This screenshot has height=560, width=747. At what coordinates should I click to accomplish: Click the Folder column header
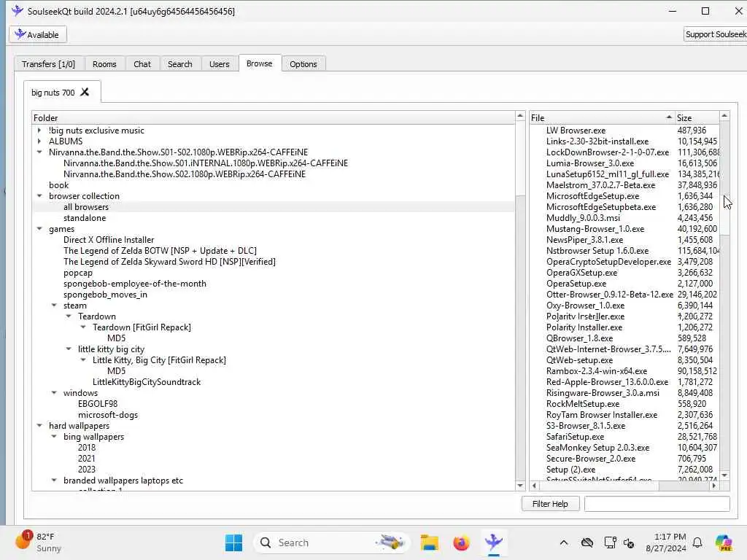[274, 117]
